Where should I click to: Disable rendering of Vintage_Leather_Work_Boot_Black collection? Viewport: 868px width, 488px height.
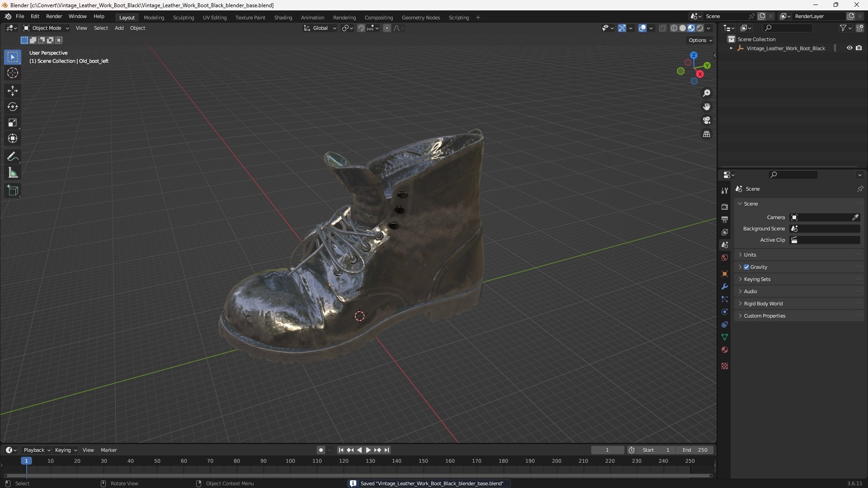point(859,48)
